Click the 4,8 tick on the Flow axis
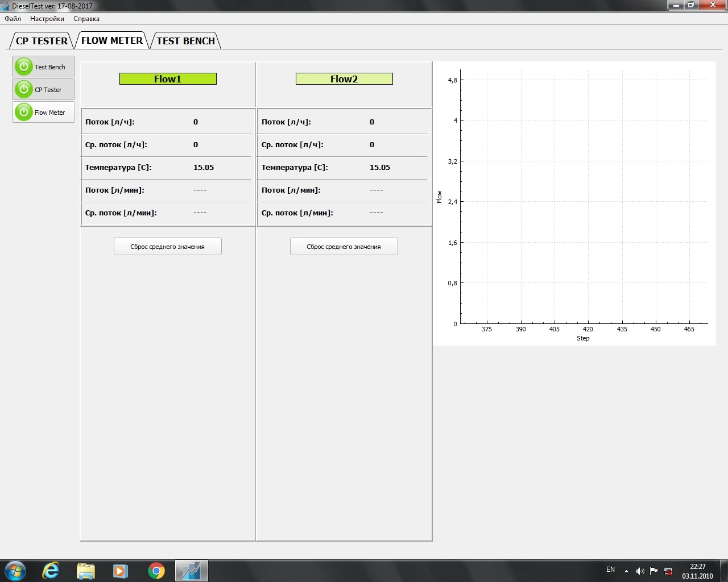 (x=452, y=80)
